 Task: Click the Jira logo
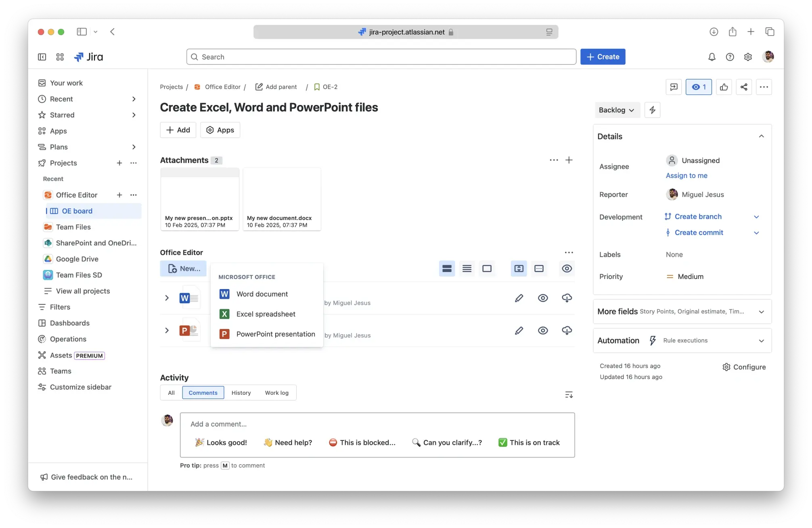(88, 57)
